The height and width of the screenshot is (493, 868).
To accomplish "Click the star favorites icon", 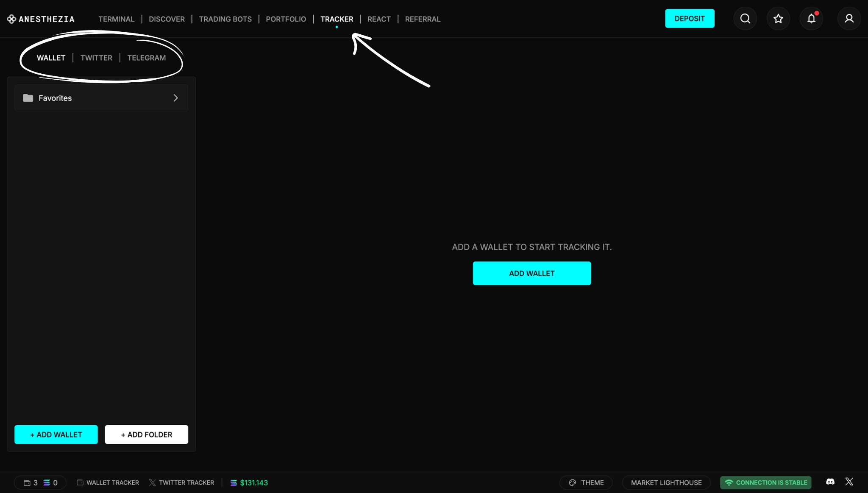I will (778, 19).
